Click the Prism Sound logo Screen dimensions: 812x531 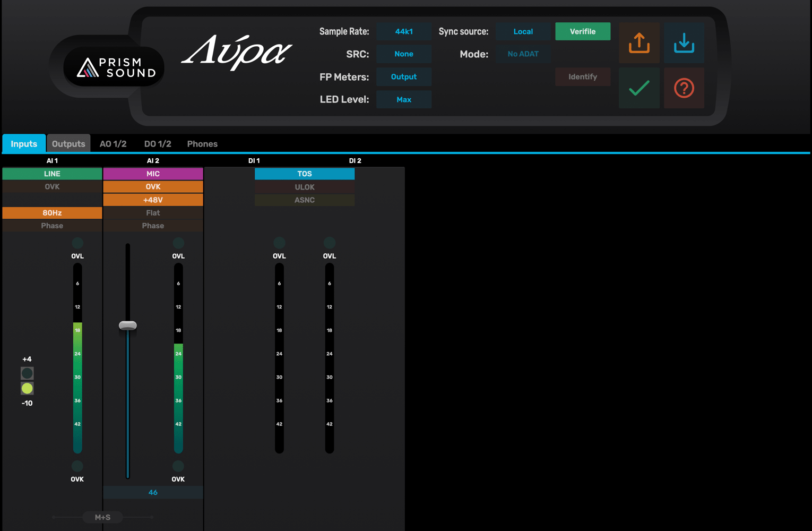coord(114,67)
